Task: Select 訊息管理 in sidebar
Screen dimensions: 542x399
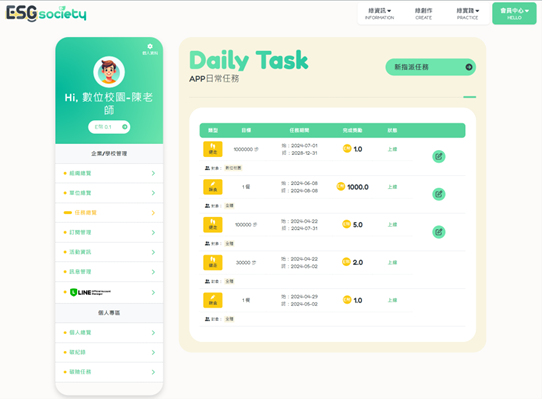Action: coord(109,272)
